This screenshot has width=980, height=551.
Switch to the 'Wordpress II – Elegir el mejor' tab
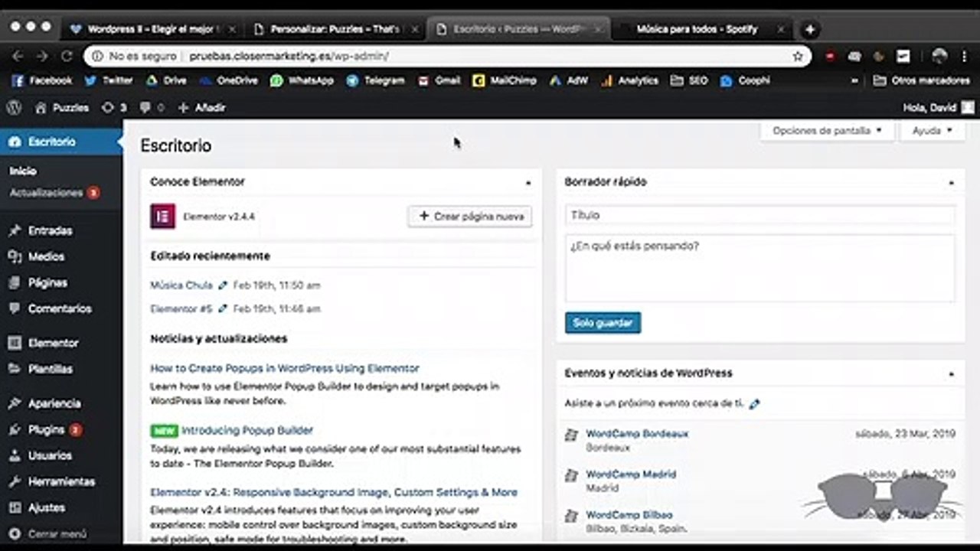point(153,29)
